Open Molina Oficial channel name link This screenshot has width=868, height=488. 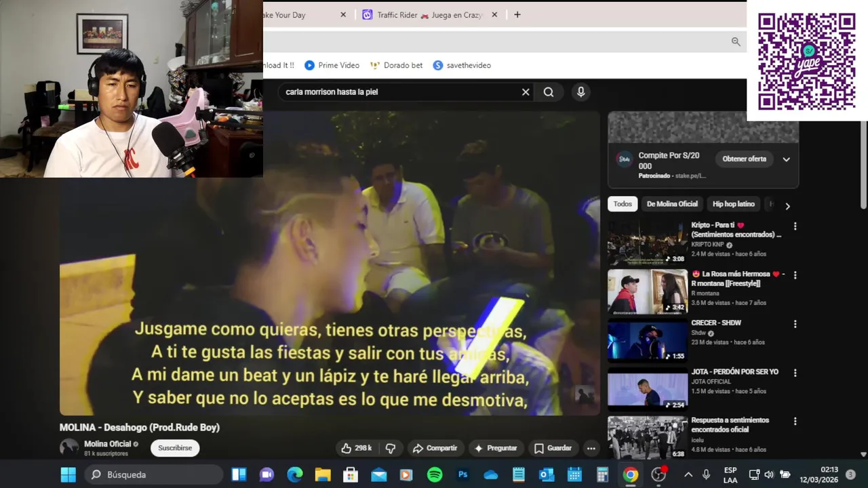point(107,444)
